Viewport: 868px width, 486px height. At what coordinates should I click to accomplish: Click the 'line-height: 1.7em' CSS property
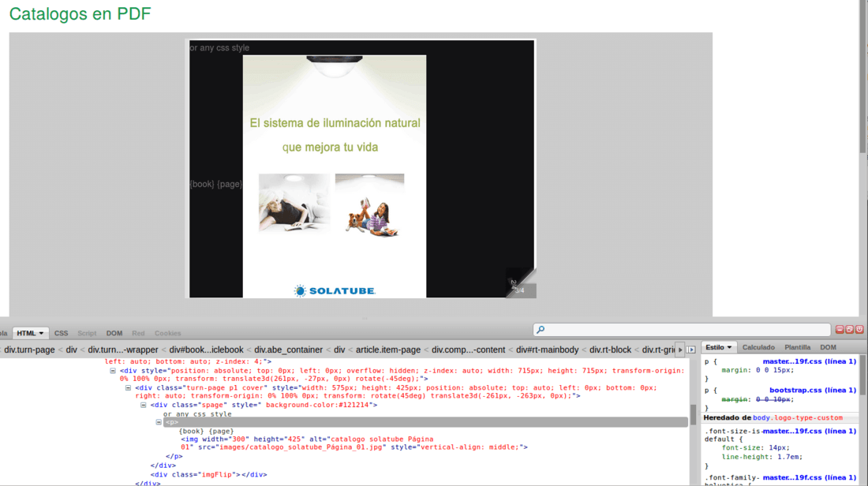coord(761,458)
